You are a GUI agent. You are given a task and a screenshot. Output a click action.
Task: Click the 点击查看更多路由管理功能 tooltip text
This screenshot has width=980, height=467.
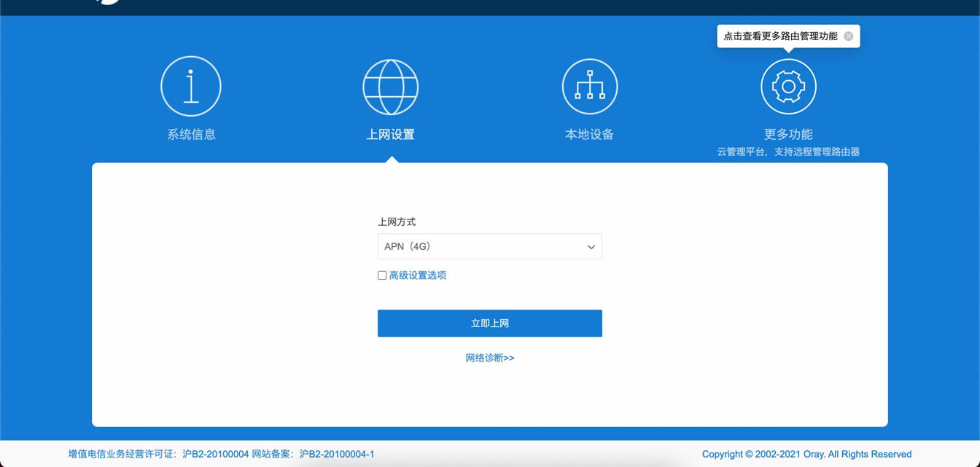(780, 36)
